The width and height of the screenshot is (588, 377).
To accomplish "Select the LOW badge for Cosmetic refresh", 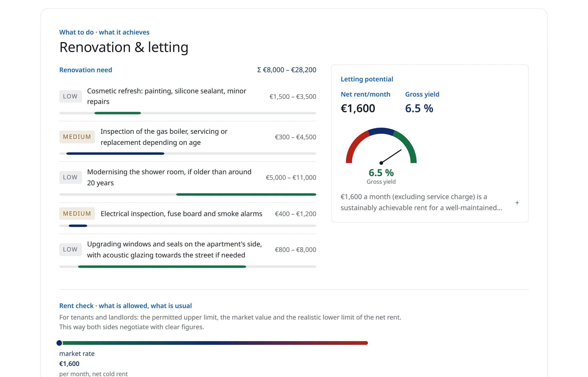I will tap(71, 96).
